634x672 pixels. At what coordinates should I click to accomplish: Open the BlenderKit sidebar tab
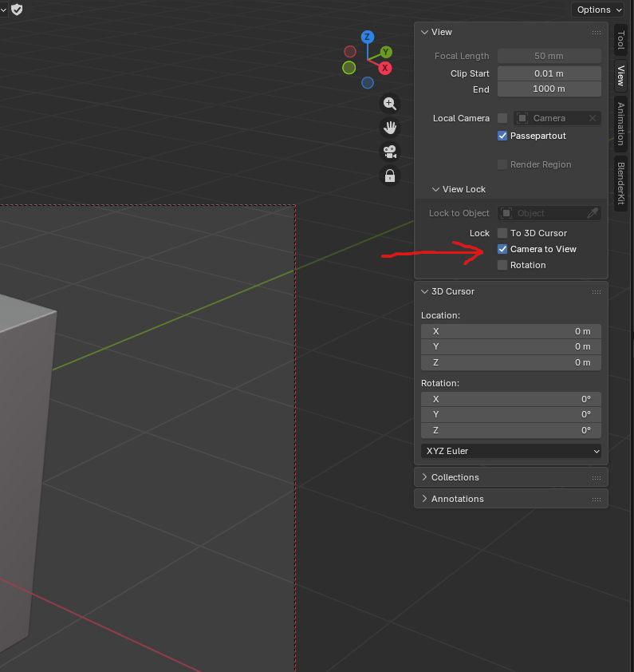[621, 183]
